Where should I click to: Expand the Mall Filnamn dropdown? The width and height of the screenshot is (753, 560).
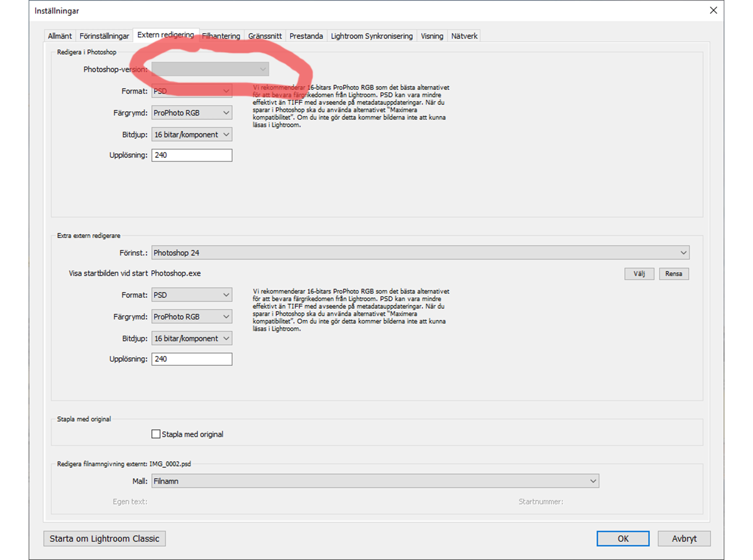point(375,481)
